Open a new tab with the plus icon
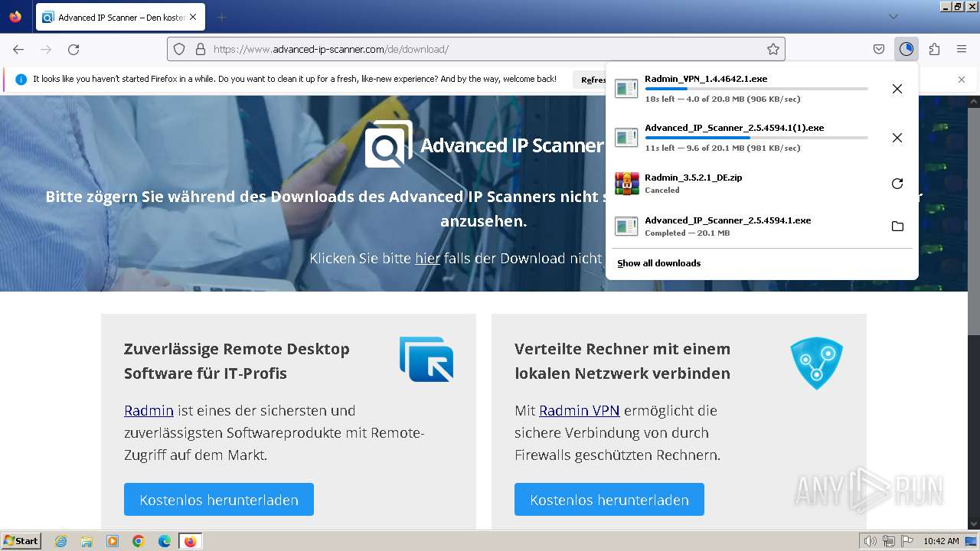Screen dimensions: 980x551 tap(221, 17)
